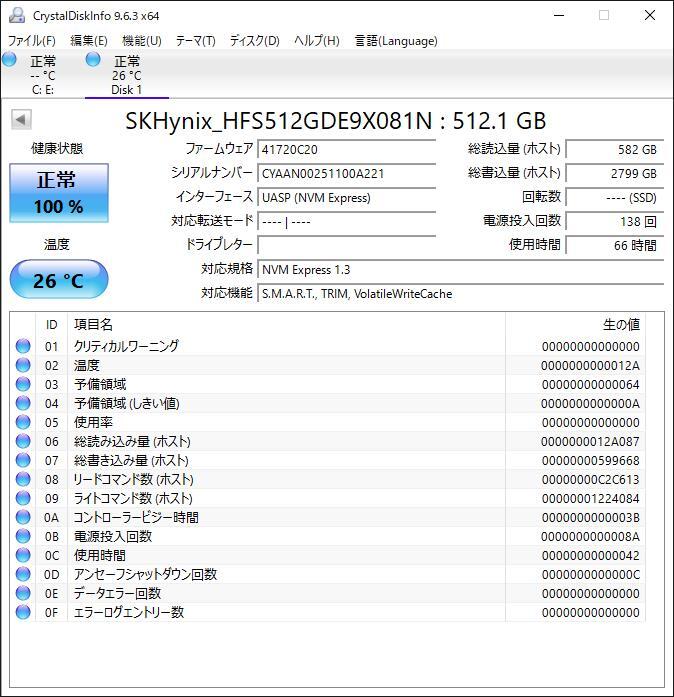Open the 機能(U) menu
The image size is (674, 697).
141,41
